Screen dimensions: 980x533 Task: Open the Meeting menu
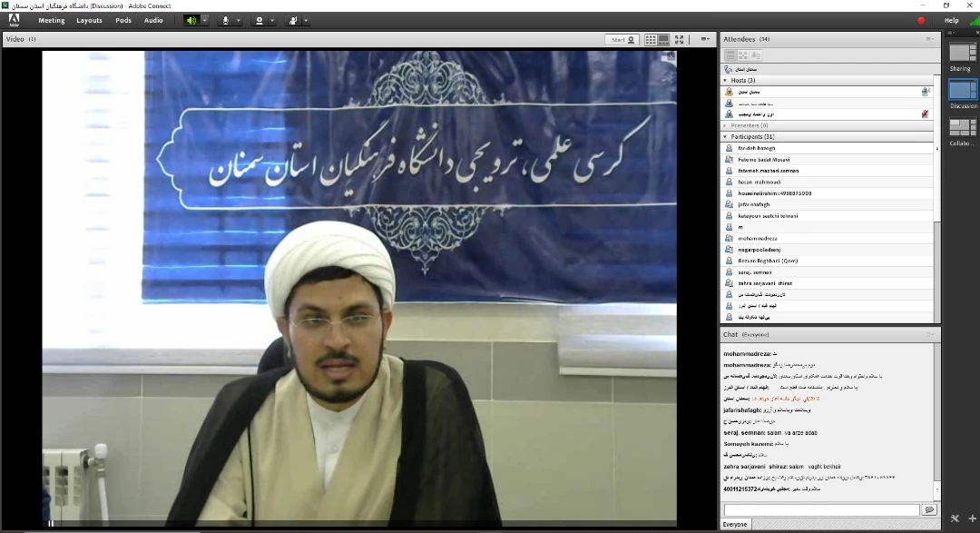51,20
